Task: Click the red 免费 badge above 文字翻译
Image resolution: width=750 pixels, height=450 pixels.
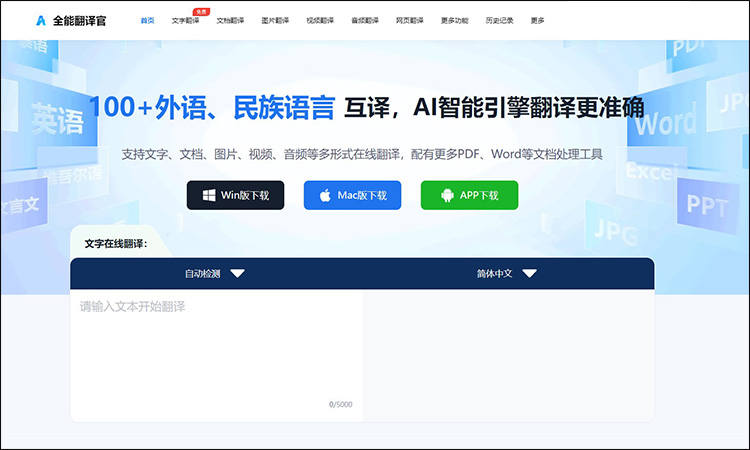Action: 201,11
